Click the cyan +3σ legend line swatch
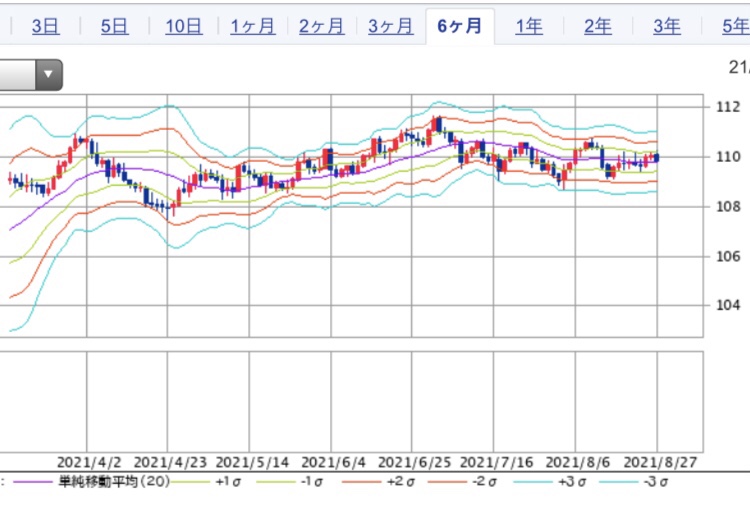 tap(532, 482)
